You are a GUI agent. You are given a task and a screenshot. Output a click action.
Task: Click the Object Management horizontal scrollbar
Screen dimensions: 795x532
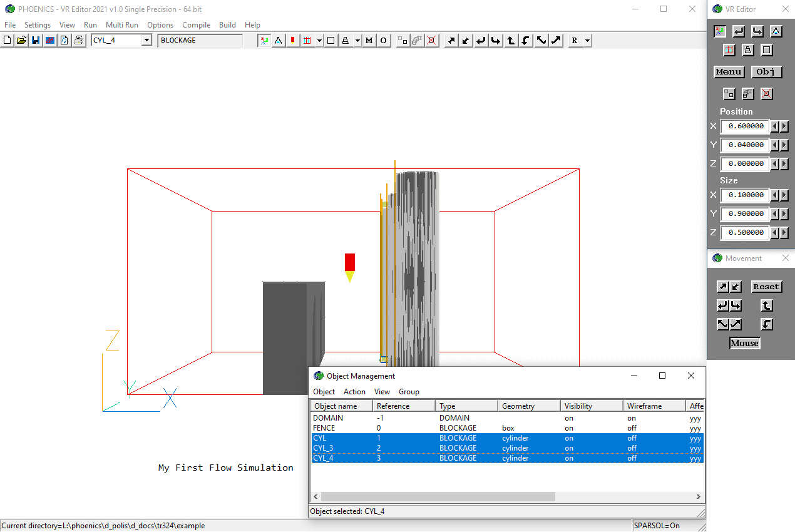(438, 497)
